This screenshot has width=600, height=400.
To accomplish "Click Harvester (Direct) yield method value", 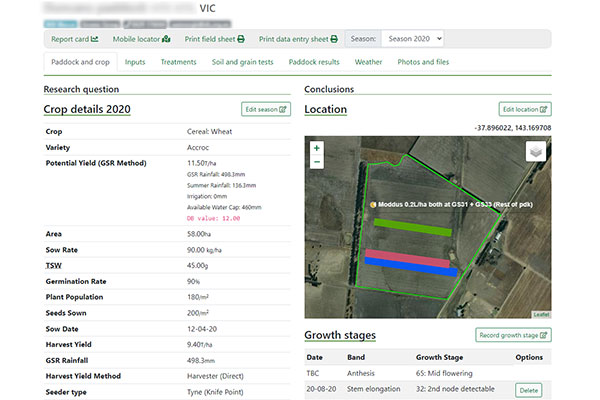I will [x=215, y=376].
